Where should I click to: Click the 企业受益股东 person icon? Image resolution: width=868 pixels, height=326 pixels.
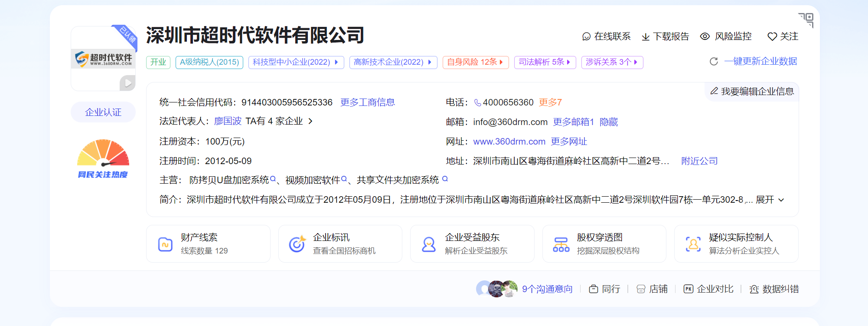(x=429, y=244)
